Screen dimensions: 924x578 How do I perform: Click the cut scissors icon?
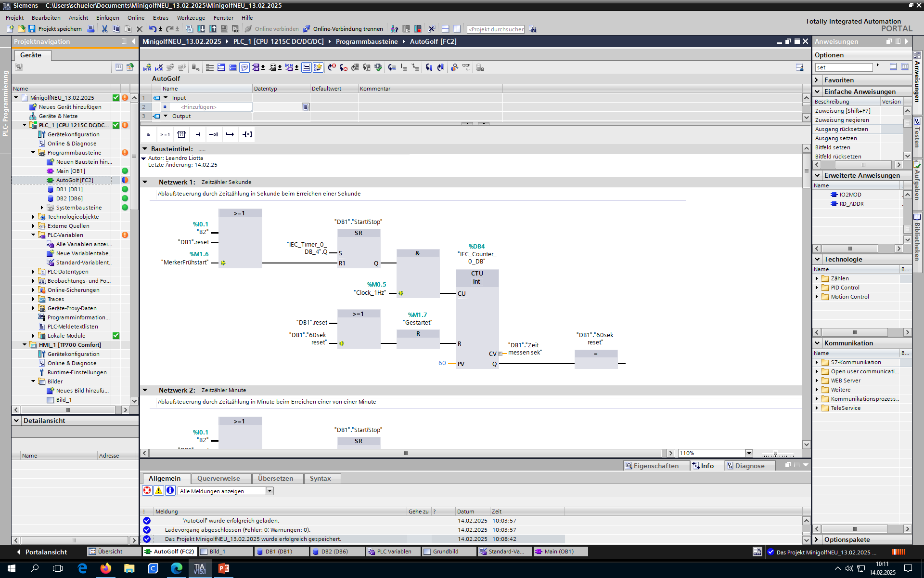tap(104, 29)
